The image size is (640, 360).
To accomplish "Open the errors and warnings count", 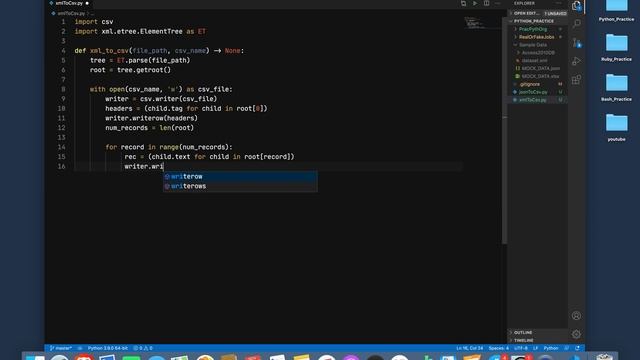I will coord(143,348).
